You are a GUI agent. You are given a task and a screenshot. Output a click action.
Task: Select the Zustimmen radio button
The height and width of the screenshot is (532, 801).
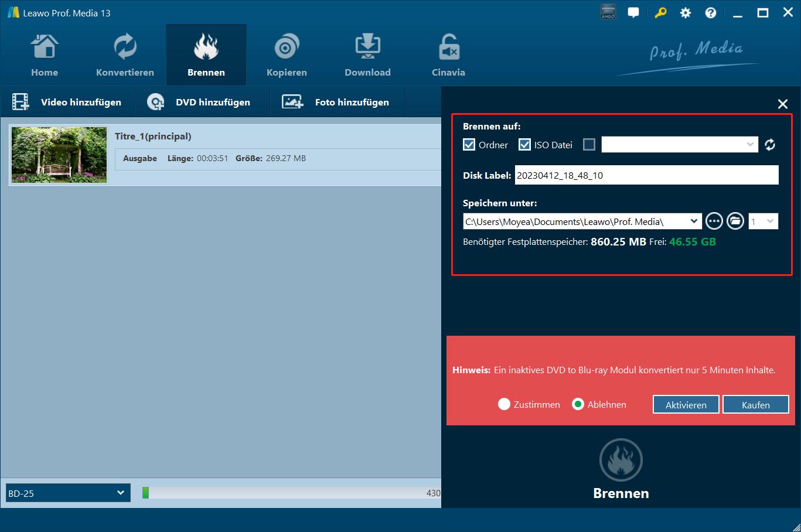504,404
